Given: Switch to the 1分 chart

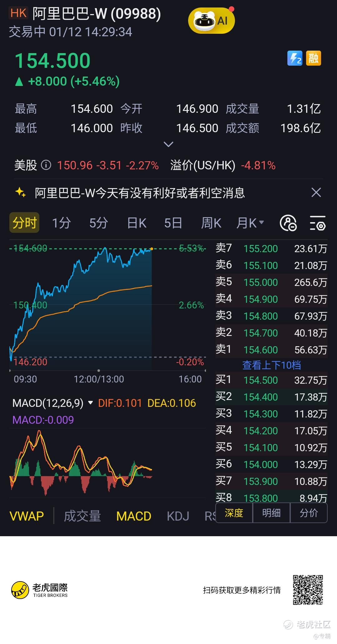Looking at the screenshot, I should pos(61,223).
